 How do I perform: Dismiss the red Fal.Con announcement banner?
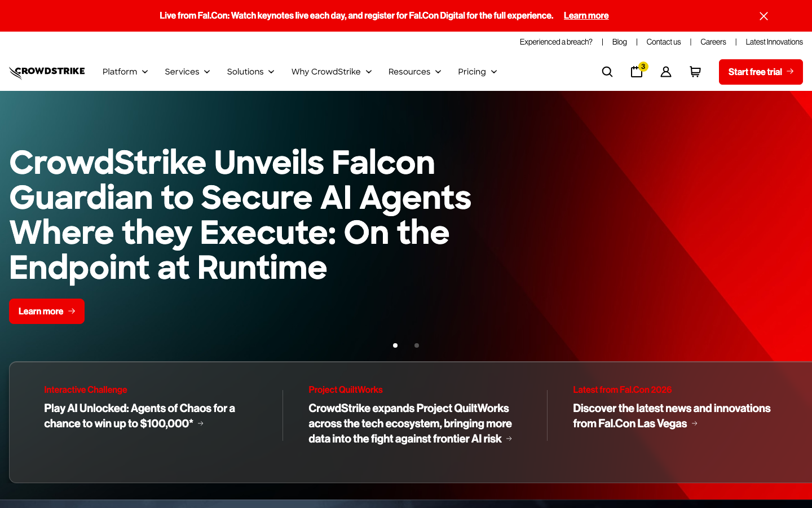point(764,16)
